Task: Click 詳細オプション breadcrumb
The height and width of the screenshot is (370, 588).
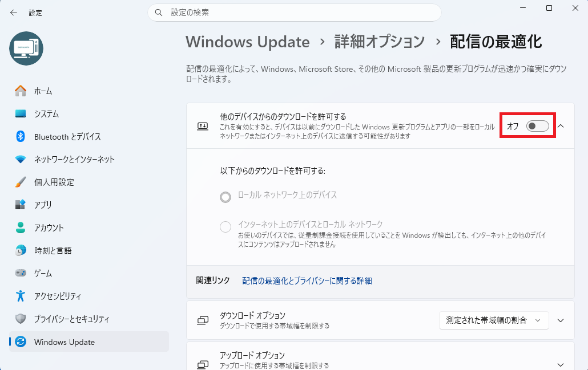Action: pyautogui.click(x=380, y=42)
